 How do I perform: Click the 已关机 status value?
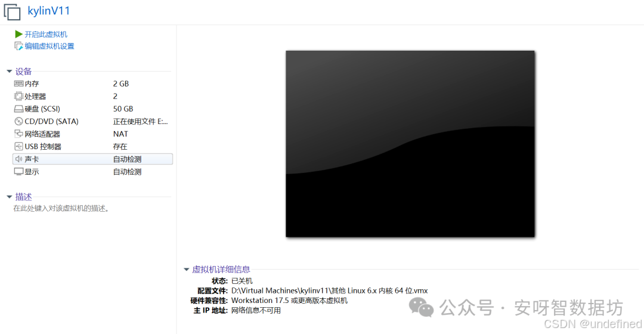point(242,281)
